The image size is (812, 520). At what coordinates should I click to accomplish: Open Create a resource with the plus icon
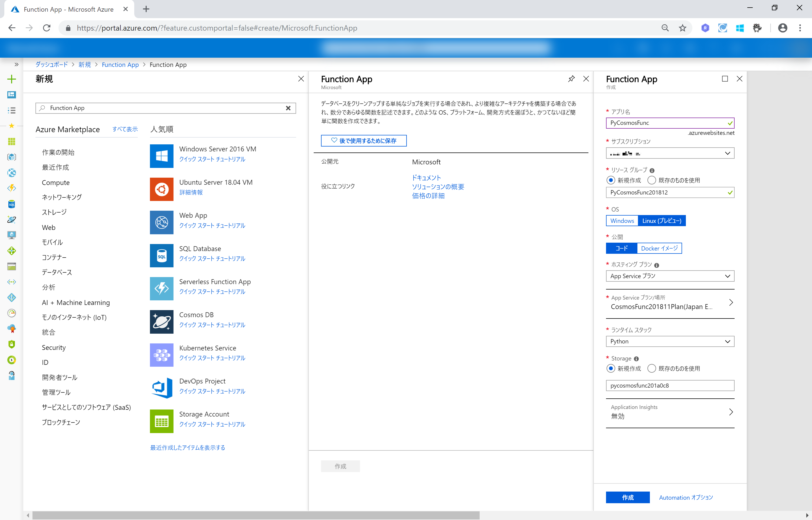[11, 79]
